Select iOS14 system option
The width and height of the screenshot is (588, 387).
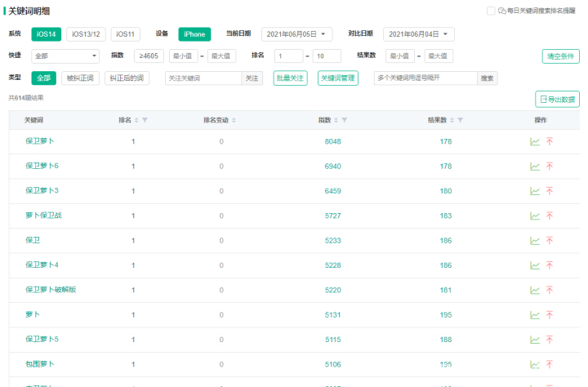(46, 34)
